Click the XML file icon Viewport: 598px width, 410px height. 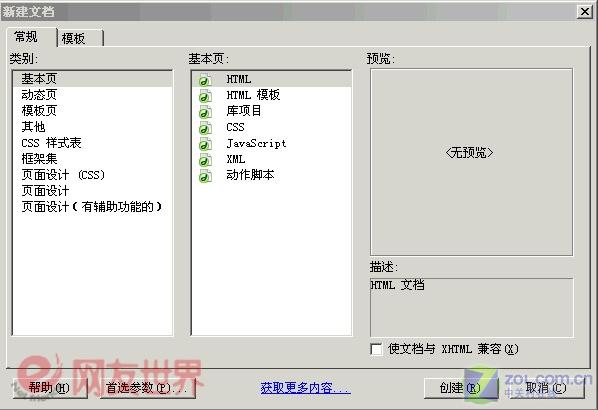[205, 160]
